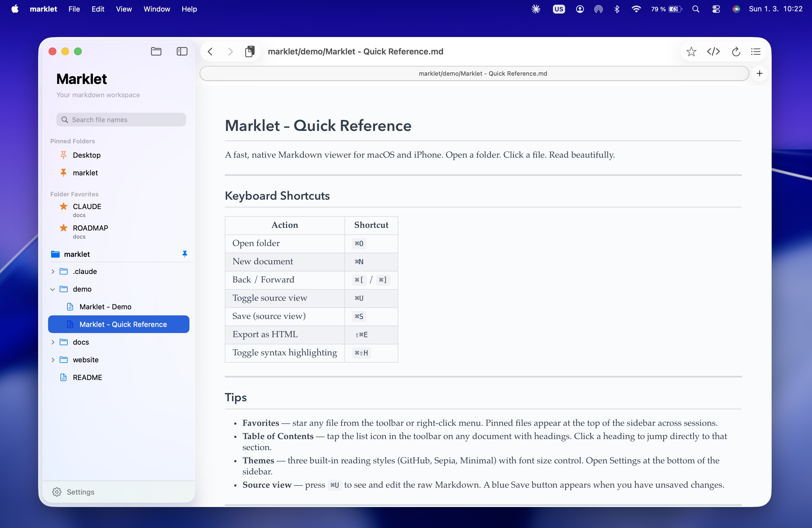Select the CLAUDE folder favorite star
The width and height of the screenshot is (812, 528).
63,206
